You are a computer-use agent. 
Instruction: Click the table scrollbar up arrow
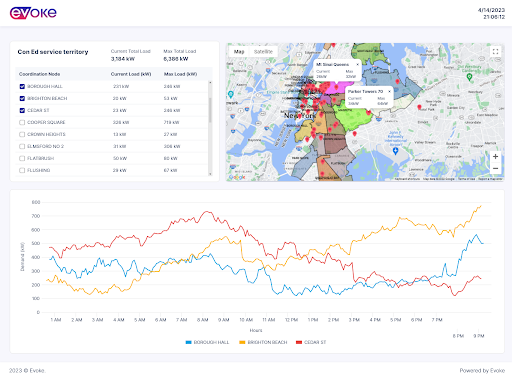(x=210, y=82)
